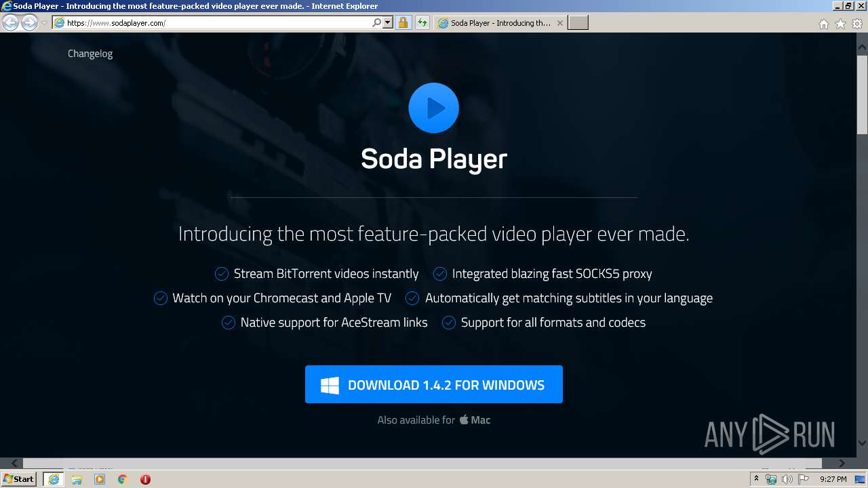This screenshot has height=488, width=868.
Task: Click the Soda Player heading text
Action: click(x=434, y=159)
